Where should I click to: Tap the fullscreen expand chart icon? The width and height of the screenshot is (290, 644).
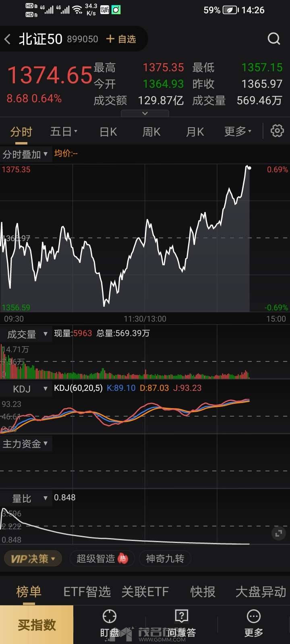pos(278,534)
